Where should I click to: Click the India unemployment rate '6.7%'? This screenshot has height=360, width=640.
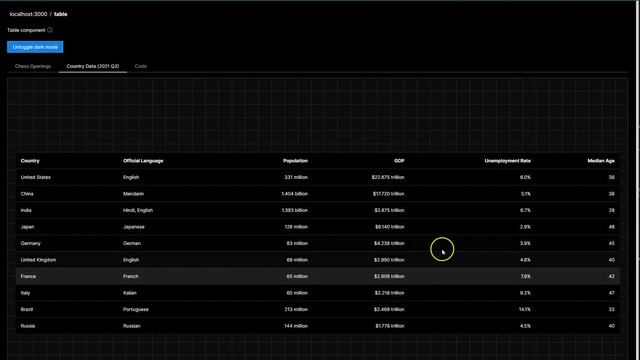coord(525,210)
